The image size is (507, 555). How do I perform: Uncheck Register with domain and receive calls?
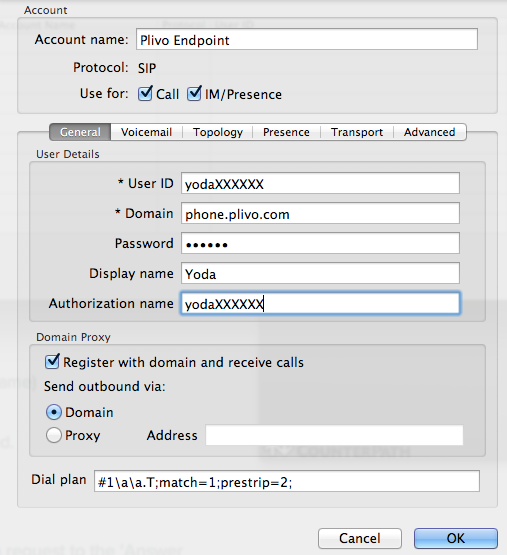[x=52, y=362]
